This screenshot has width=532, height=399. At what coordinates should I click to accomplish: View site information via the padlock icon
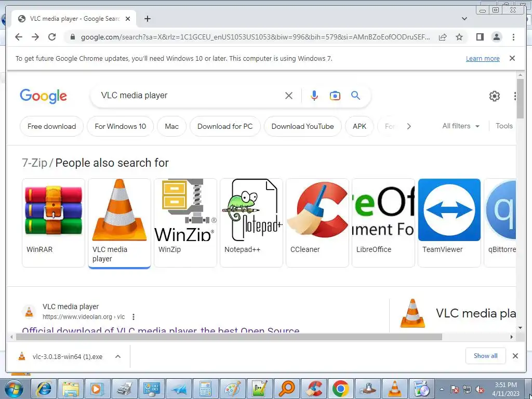tap(72, 37)
